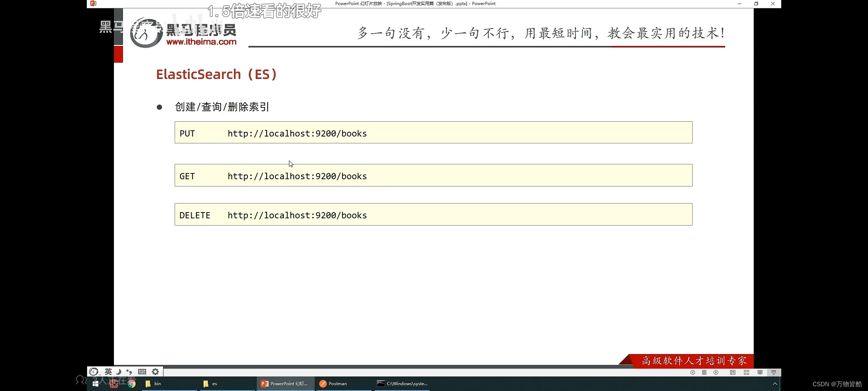This screenshot has width=868, height=391.
Task: Click the input method logo icon
Action: [x=94, y=371]
